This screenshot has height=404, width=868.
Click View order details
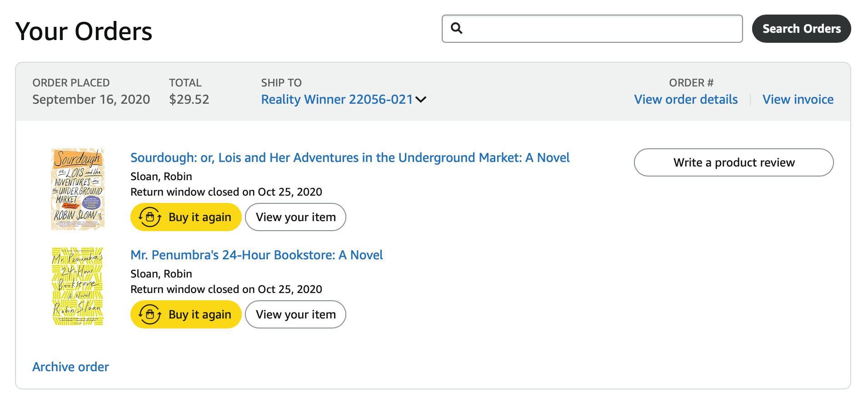click(x=685, y=99)
